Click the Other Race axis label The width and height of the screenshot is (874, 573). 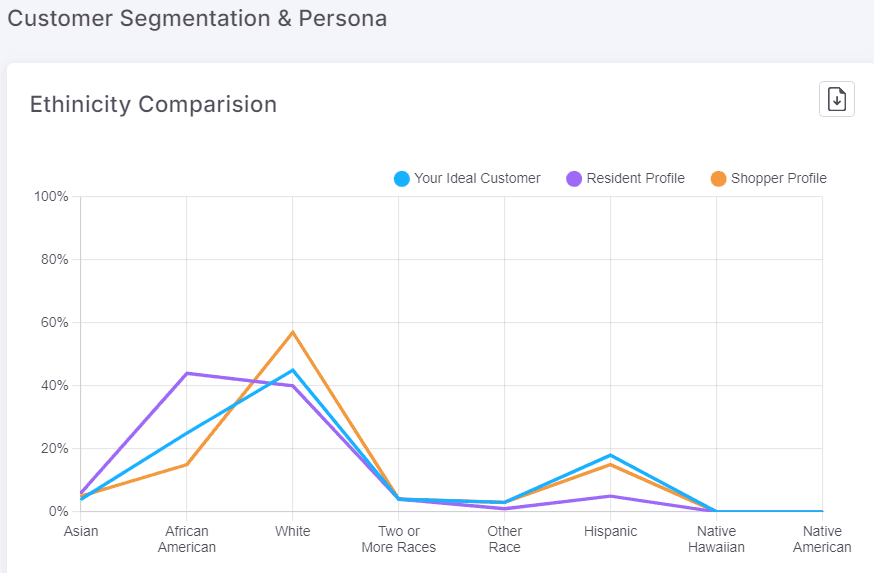(x=504, y=539)
